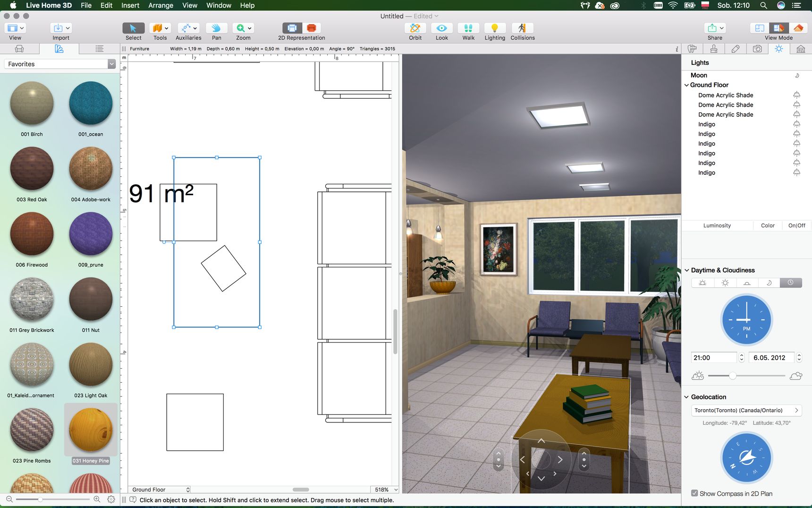Open the Lighting bulb tool

click(495, 28)
